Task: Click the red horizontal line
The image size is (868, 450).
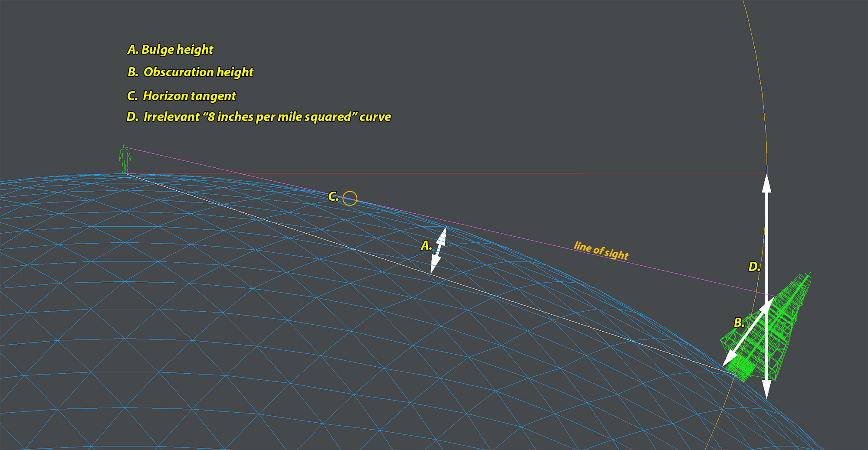Action: (521, 173)
